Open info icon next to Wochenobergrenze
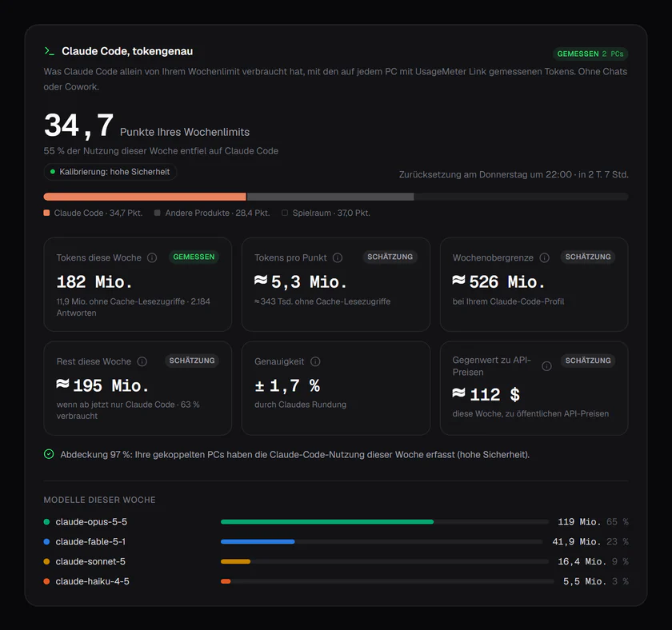Viewport: 672px width, 630px height. pyautogui.click(x=544, y=257)
